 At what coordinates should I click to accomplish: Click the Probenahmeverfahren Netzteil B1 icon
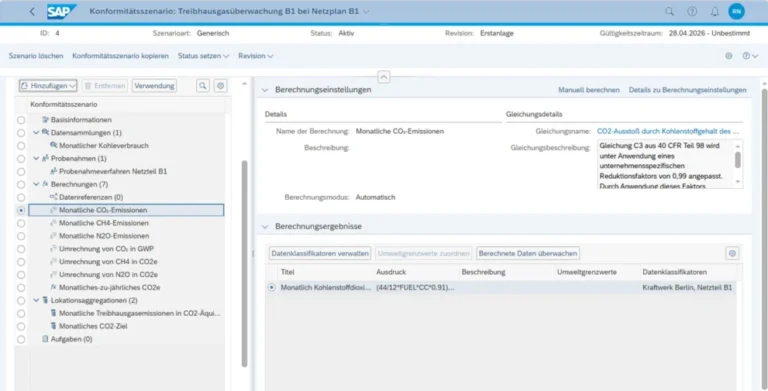coord(54,171)
